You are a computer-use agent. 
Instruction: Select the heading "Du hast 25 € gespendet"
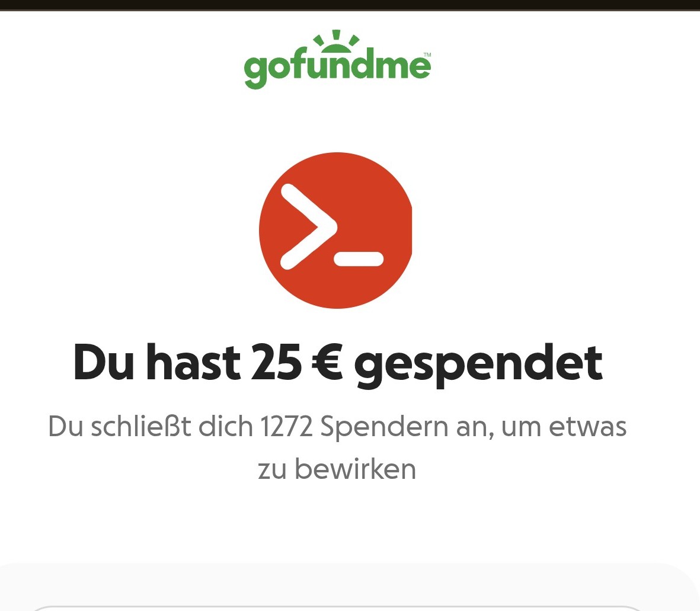pyautogui.click(x=338, y=363)
